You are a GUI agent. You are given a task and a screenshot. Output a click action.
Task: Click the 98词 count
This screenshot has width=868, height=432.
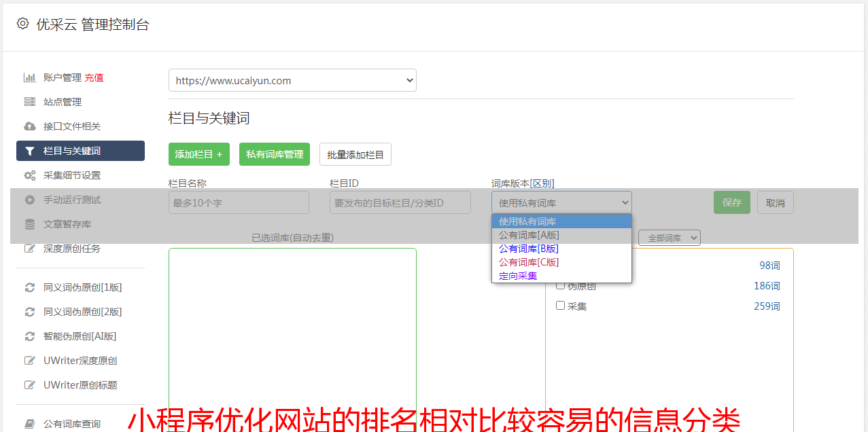(x=769, y=266)
